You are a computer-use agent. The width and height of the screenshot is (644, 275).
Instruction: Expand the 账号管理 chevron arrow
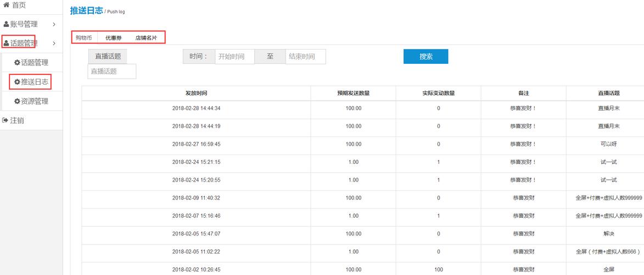[54, 24]
